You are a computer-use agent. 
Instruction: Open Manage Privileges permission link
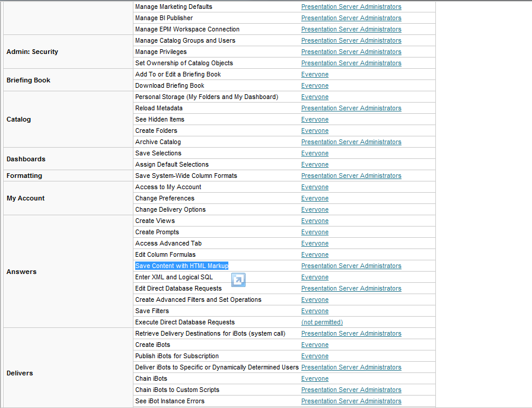pyautogui.click(x=351, y=52)
